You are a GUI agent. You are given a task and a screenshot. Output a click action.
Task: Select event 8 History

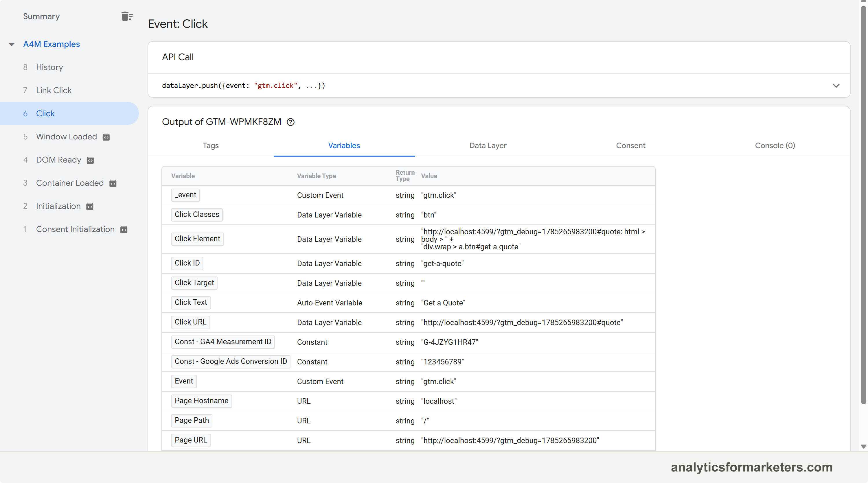pyautogui.click(x=69, y=67)
